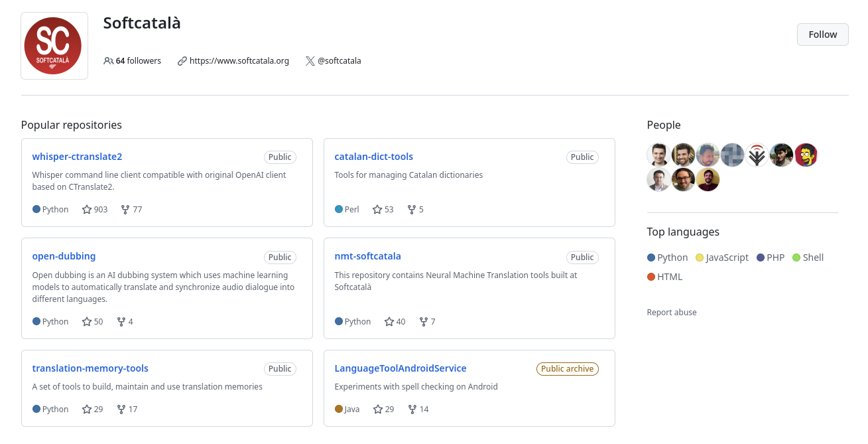This screenshot has height=444, width=868.
Task: Click the Python label on nmt-softcatala card
Action: (357, 322)
